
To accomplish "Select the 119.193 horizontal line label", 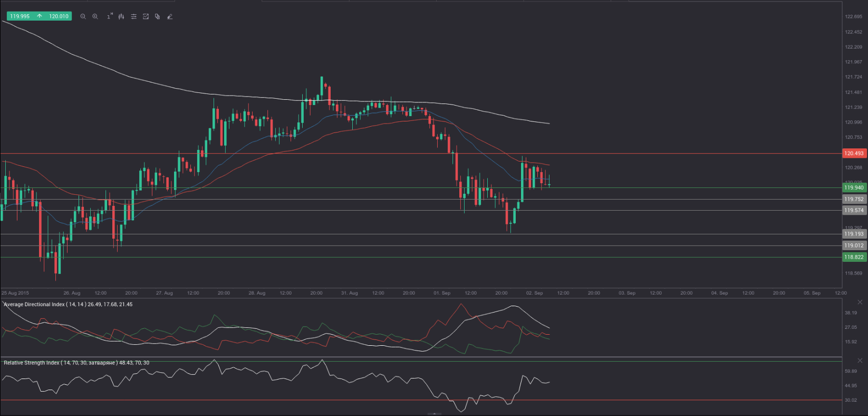I will point(854,234).
